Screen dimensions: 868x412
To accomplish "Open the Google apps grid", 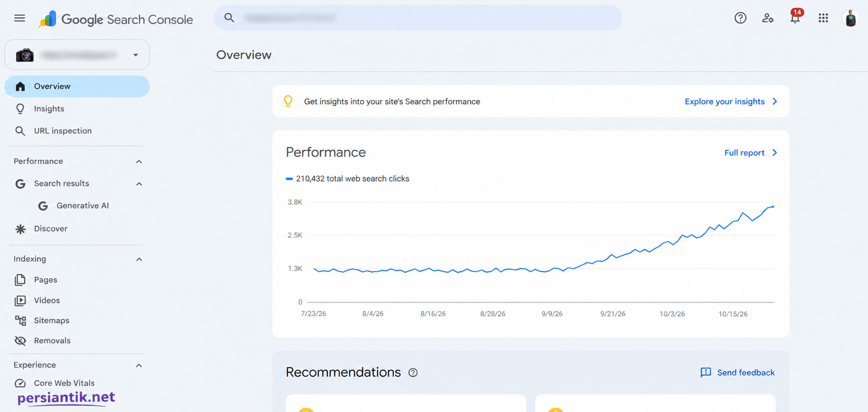I will (x=823, y=18).
